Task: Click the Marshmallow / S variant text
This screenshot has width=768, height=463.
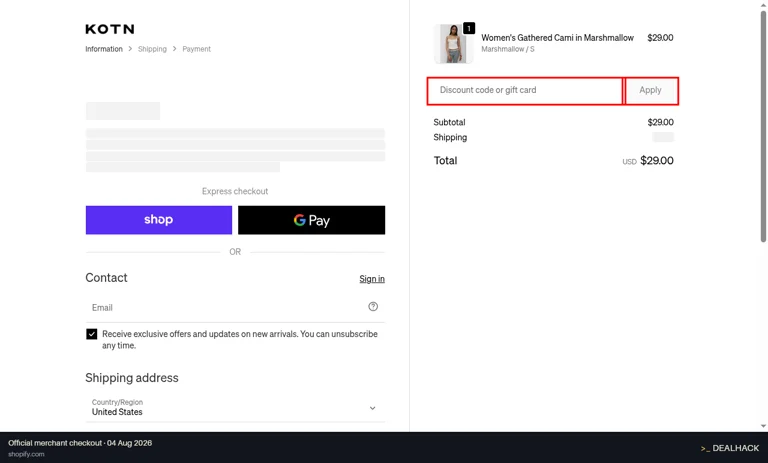Action: (x=507, y=49)
